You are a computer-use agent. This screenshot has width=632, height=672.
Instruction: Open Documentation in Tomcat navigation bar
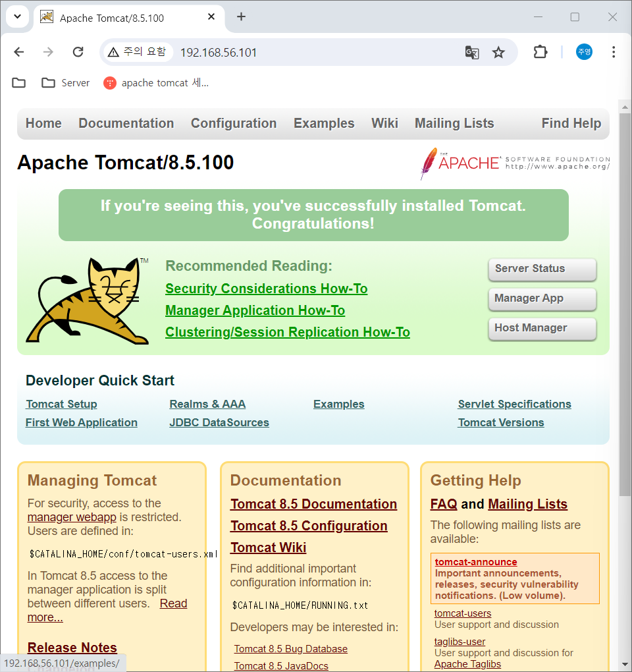click(126, 123)
